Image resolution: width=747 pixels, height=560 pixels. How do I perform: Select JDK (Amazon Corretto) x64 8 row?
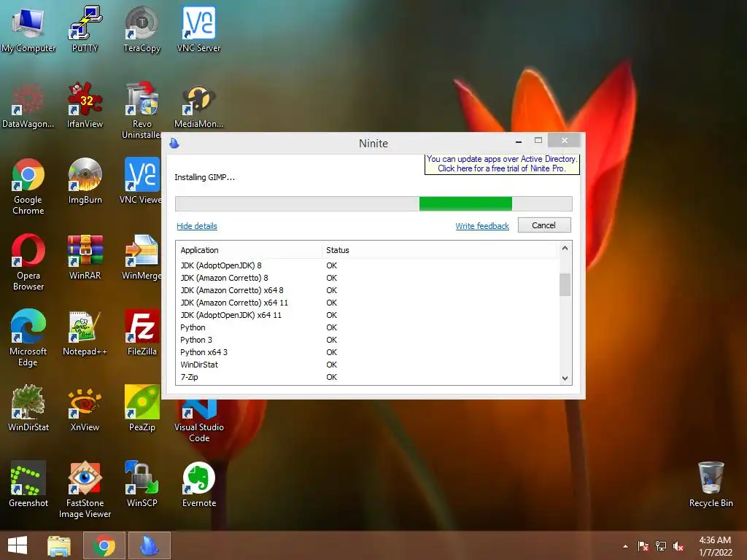[368, 290]
